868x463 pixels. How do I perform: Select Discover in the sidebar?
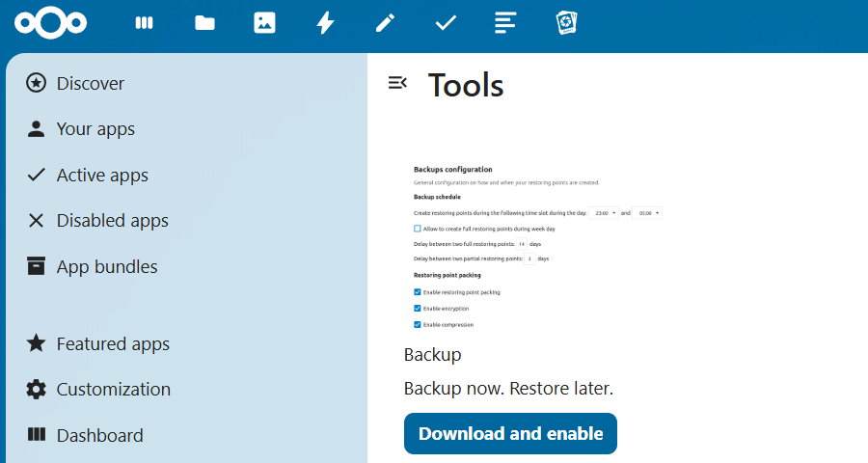[90, 84]
